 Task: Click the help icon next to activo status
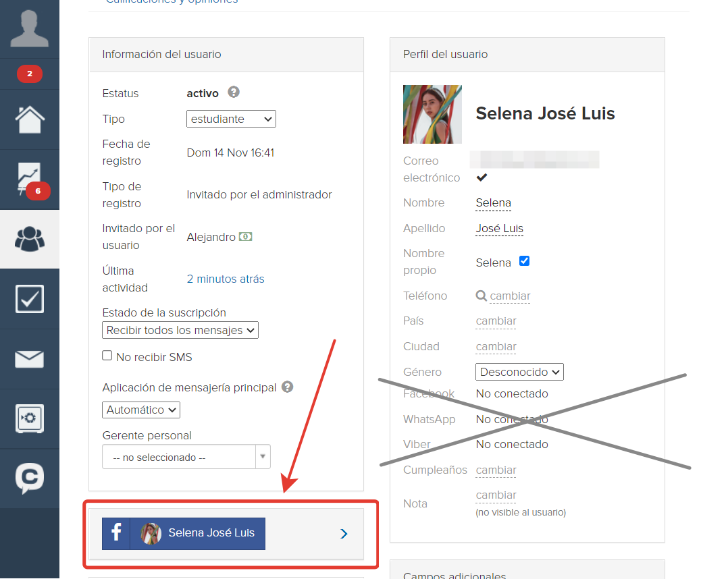click(234, 92)
